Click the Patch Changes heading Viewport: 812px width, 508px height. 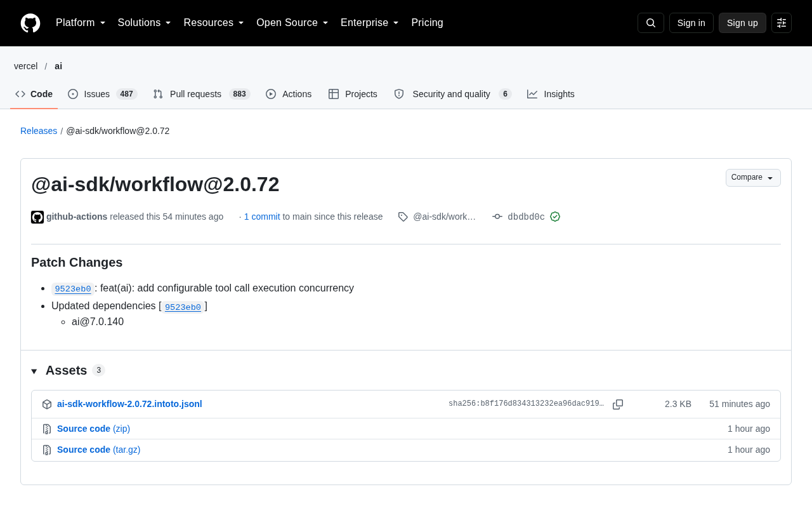[x=77, y=262]
